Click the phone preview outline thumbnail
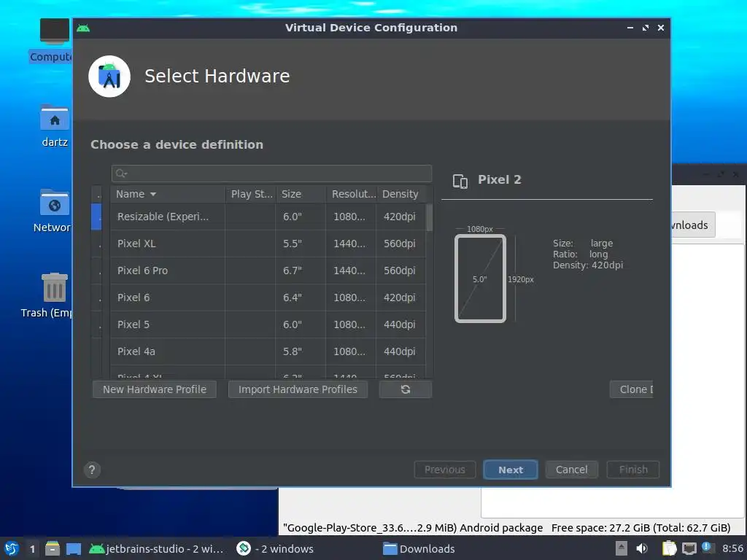Viewport: 747px width, 560px height. point(480,279)
